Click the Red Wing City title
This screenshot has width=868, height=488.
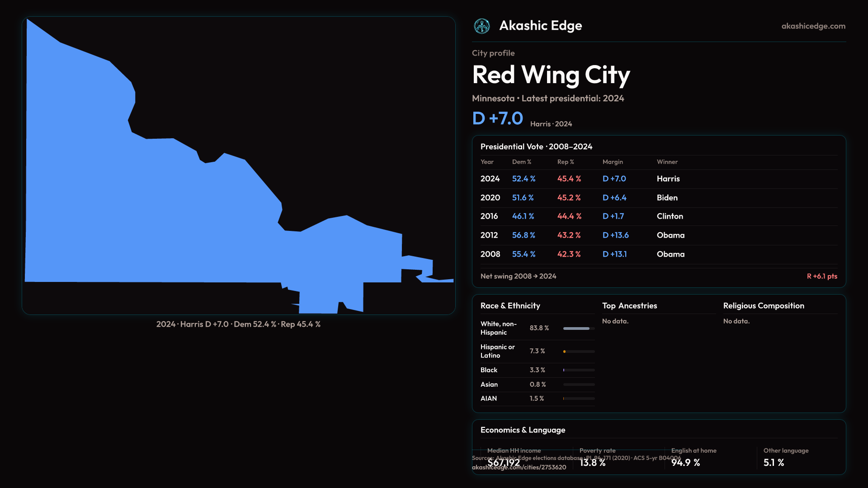tap(551, 75)
